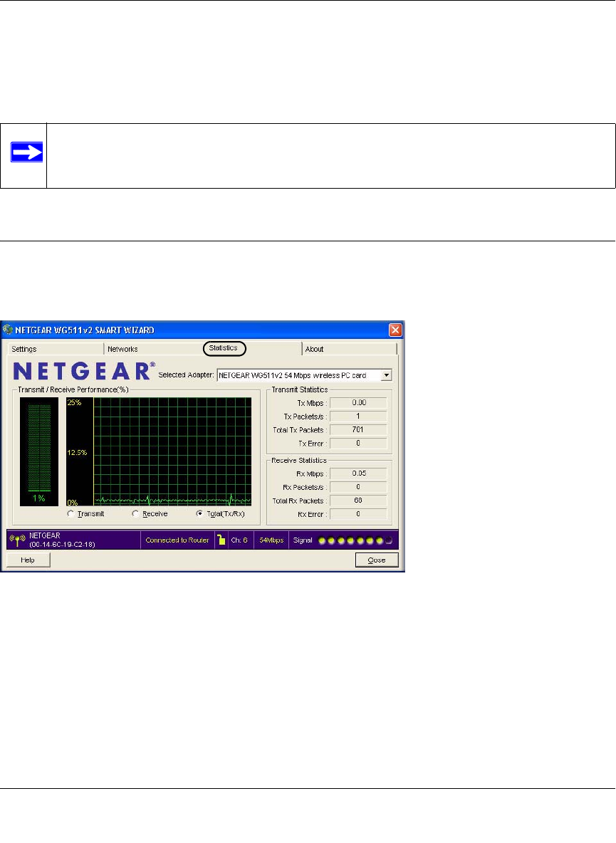616x843 pixels.
Task: Click the Smart Wizard title bar icon
Action: 8,330
